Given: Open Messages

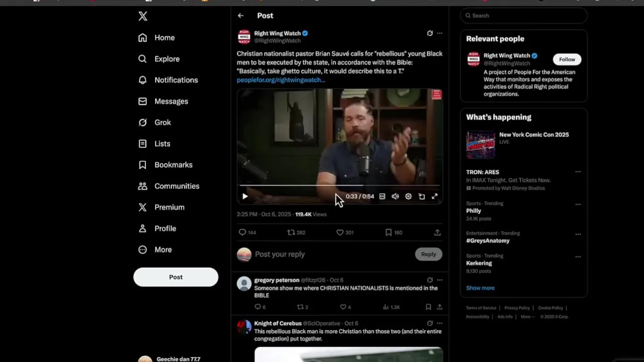Looking at the screenshot, I should pos(163,101).
